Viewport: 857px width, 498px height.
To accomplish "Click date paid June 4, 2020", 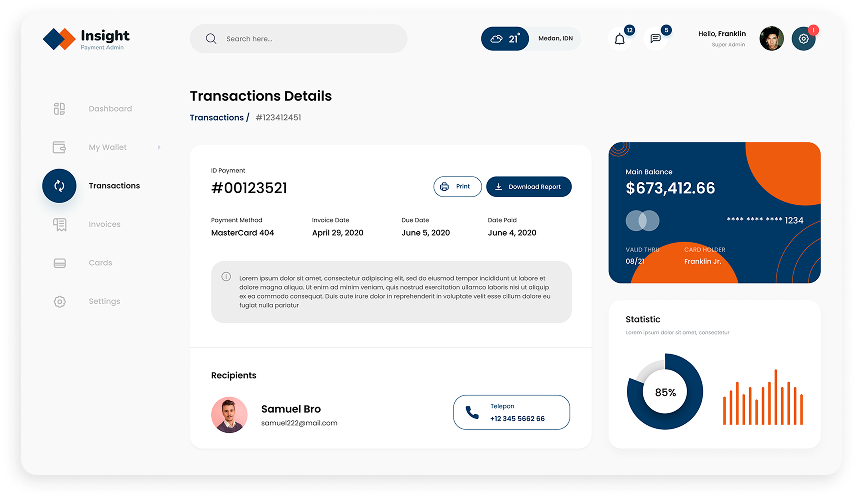I will pyautogui.click(x=512, y=233).
